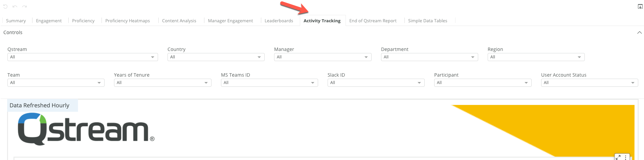Open the Proficiency tab
Viewport: 644px width, 160px height.
(x=83, y=21)
